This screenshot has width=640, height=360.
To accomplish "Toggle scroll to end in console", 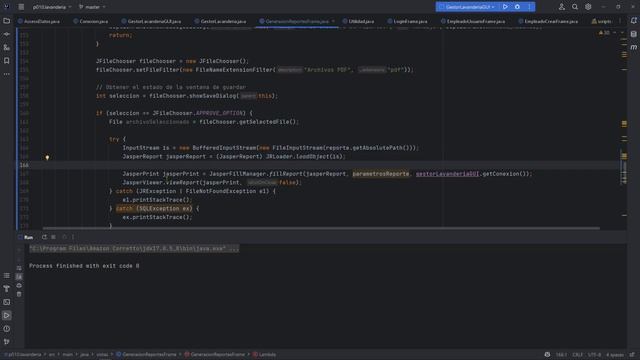I will tap(19, 277).
